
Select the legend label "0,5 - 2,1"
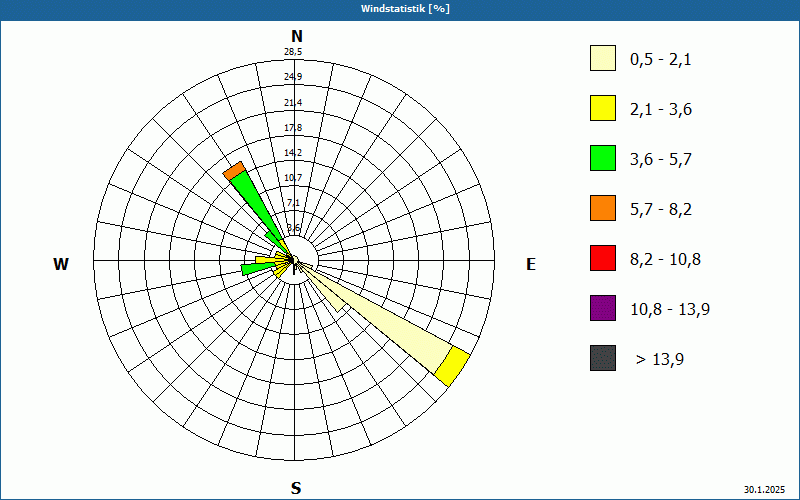click(x=660, y=60)
